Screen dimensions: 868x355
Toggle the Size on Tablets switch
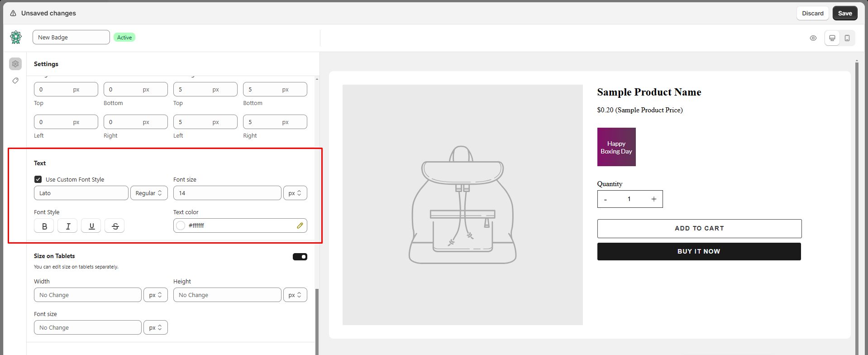pos(300,257)
